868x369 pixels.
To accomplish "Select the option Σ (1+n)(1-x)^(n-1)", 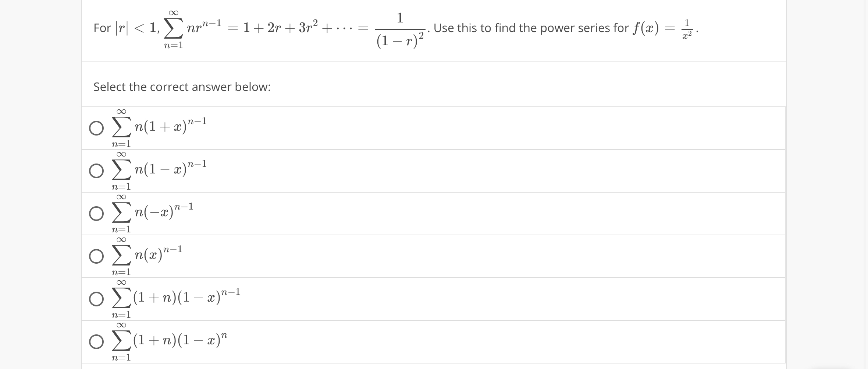I will tap(96, 299).
